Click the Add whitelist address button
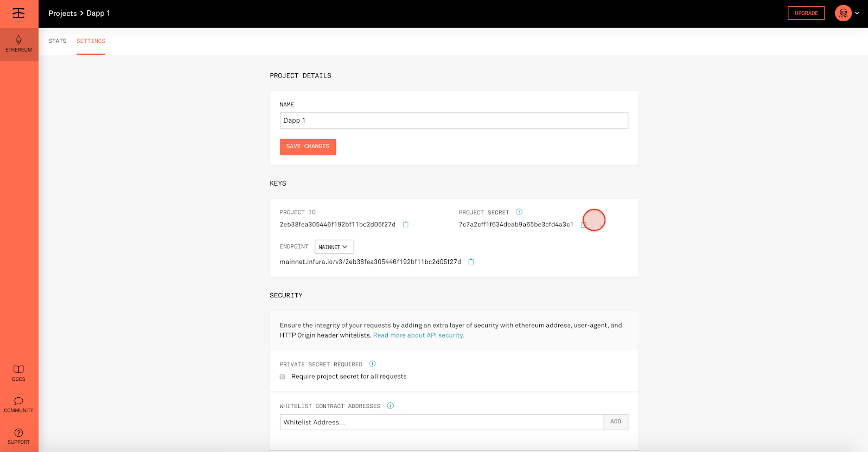 click(616, 422)
